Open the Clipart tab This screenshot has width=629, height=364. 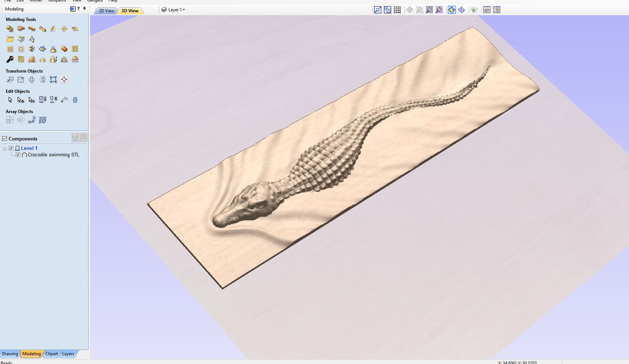point(51,354)
